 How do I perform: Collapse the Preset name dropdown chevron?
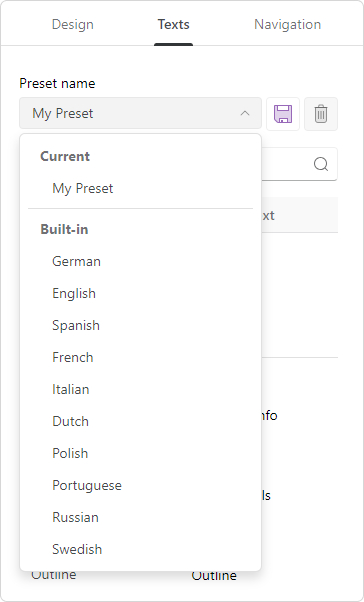(245, 113)
